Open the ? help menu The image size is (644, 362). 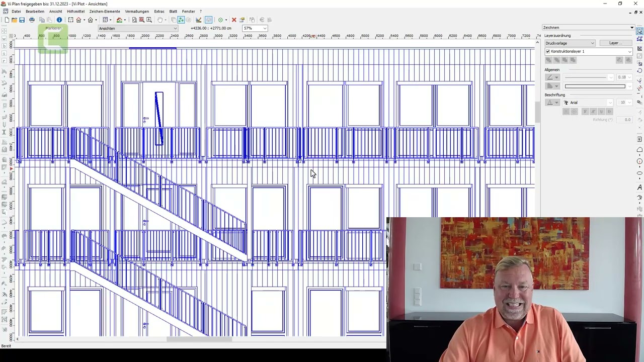click(x=201, y=11)
